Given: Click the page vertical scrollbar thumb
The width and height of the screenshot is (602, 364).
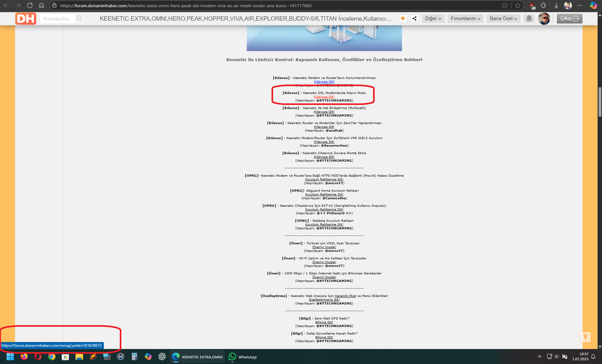Looking at the screenshot, I should pyautogui.click(x=599, y=102).
